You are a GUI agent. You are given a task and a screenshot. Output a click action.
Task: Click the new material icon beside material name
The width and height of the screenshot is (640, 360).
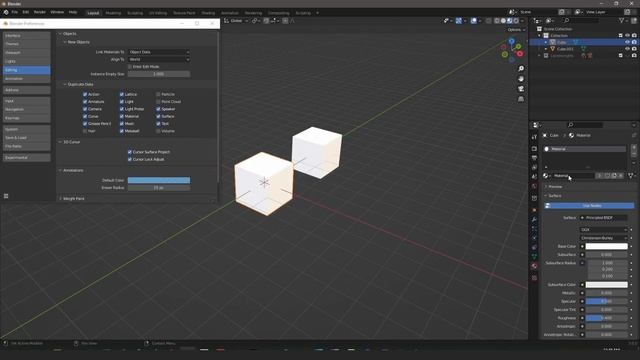coord(614,176)
